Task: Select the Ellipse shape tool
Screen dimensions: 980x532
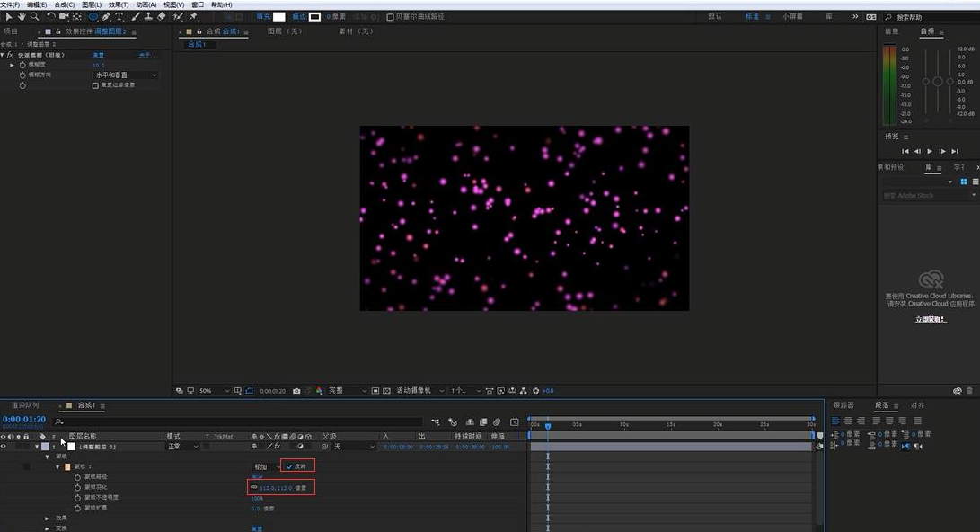Action: click(x=93, y=17)
